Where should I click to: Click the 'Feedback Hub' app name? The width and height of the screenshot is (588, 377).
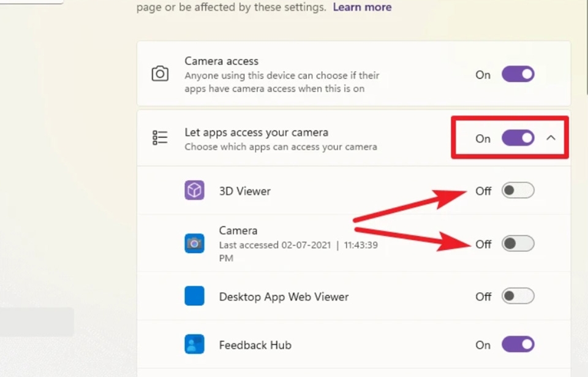click(x=255, y=345)
